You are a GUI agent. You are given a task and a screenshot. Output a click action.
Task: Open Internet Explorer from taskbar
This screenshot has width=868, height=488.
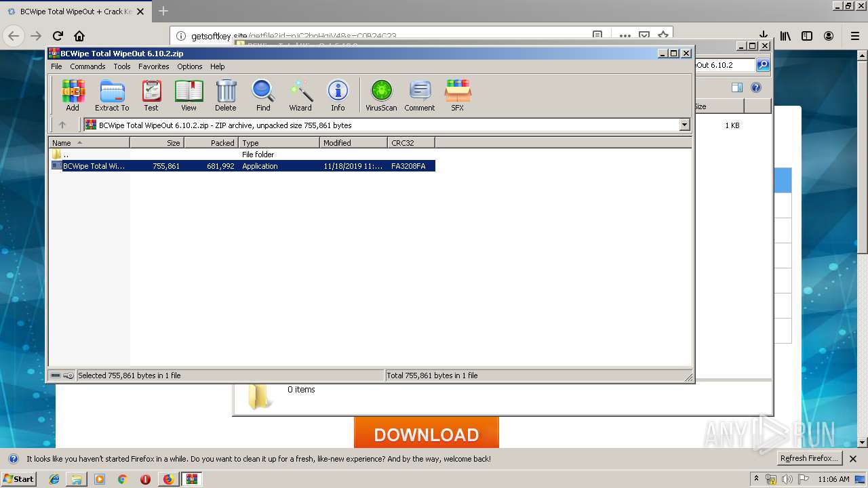54,479
